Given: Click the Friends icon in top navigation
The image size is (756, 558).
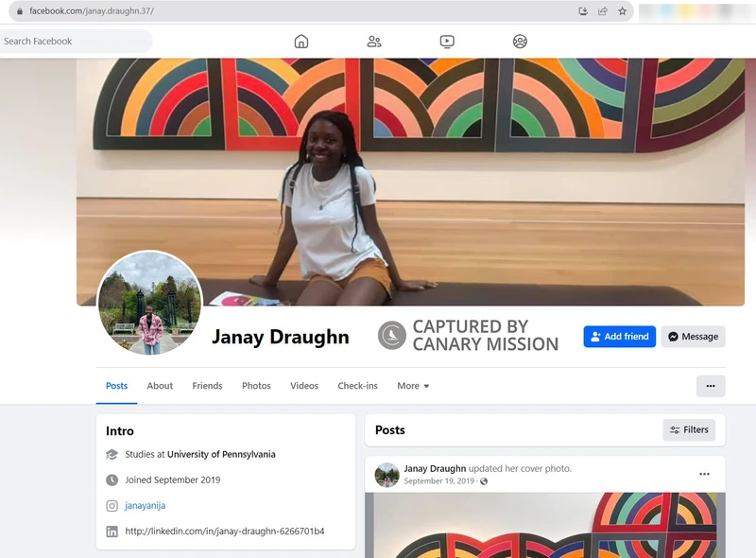Looking at the screenshot, I should tap(374, 42).
